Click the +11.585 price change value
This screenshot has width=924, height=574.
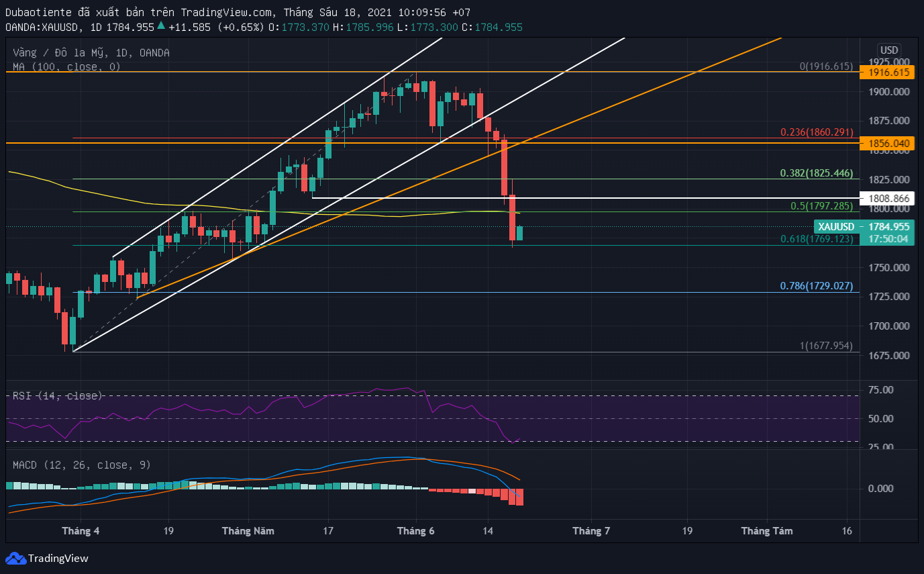pos(189,27)
